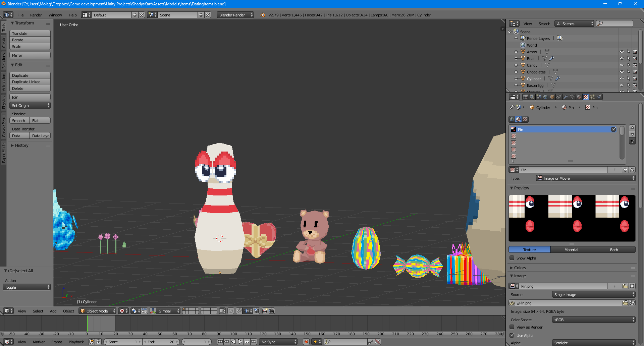Open the Blender Render engine dropdown
The width and height of the screenshot is (644, 346).
coord(235,15)
